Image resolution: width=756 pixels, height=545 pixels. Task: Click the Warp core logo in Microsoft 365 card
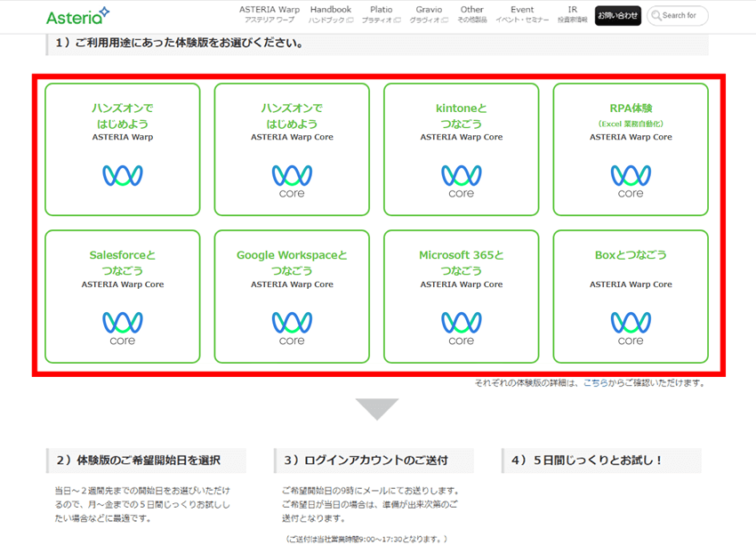click(462, 329)
